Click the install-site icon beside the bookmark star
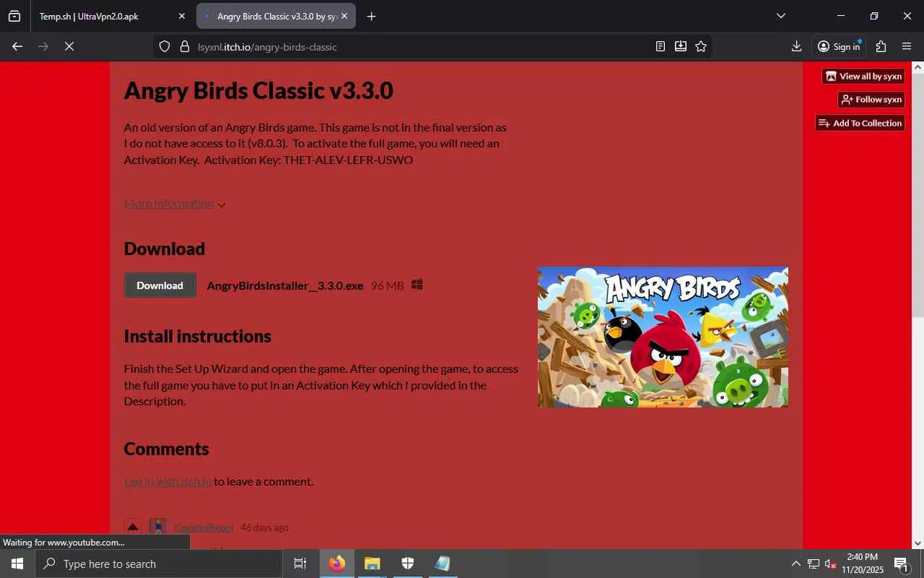The height and width of the screenshot is (578, 924). [x=680, y=46]
